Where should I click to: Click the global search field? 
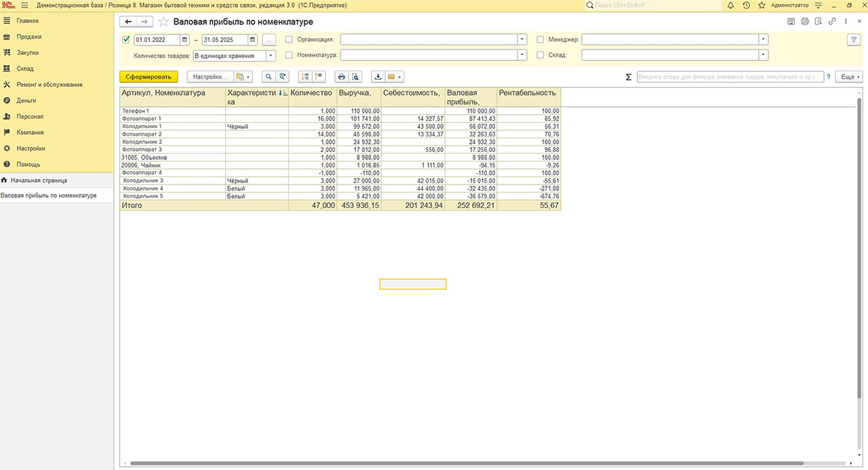tap(653, 5)
